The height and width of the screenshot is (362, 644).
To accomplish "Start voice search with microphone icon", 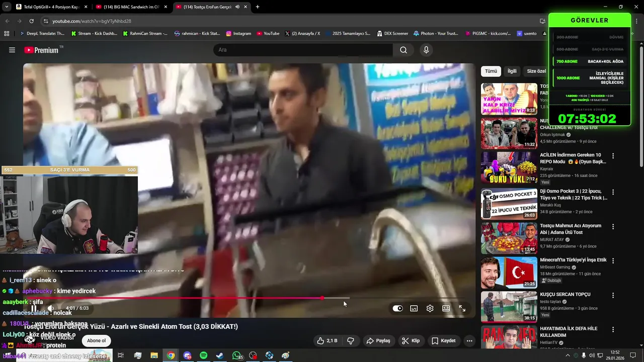I will pyautogui.click(x=426, y=50).
